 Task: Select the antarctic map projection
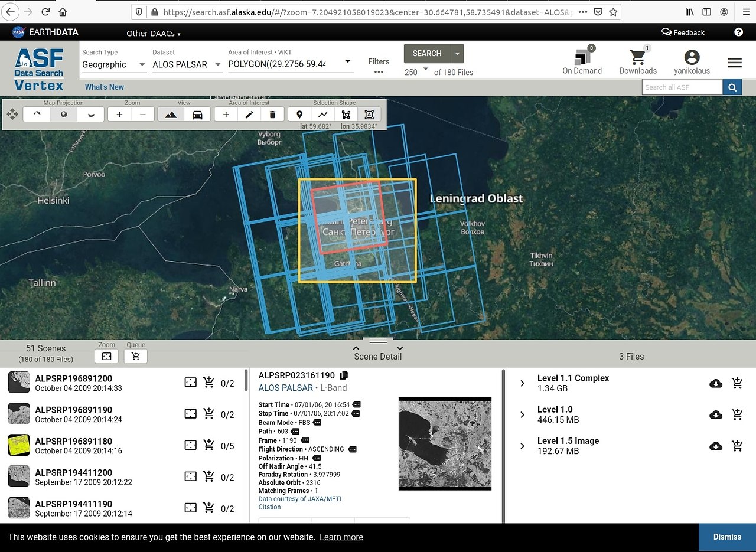click(91, 115)
